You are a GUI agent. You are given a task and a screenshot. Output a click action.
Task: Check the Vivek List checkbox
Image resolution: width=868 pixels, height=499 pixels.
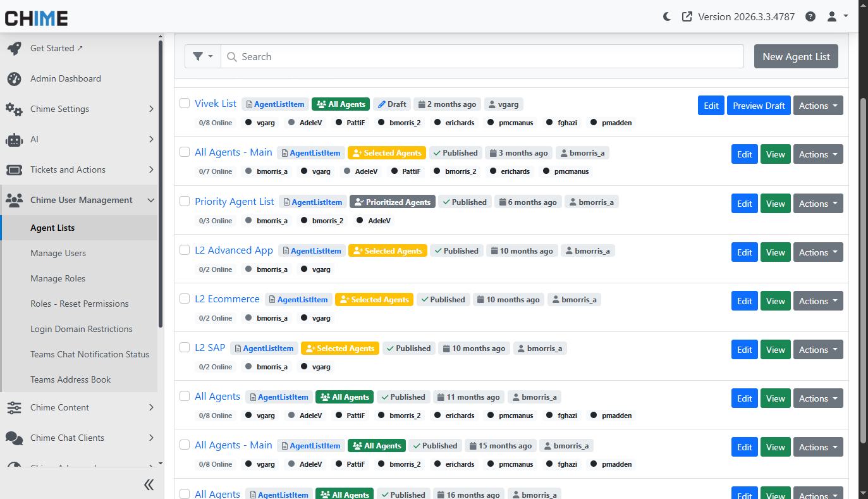pos(185,103)
